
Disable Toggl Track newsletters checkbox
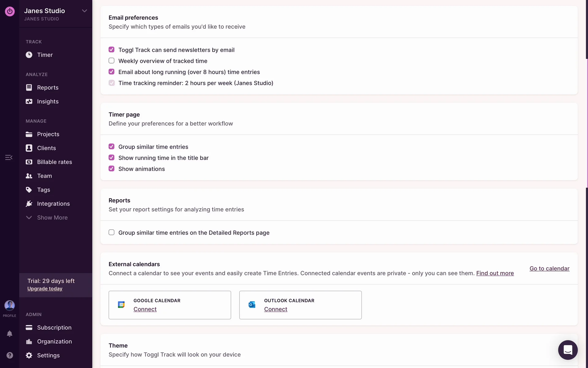click(x=111, y=50)
